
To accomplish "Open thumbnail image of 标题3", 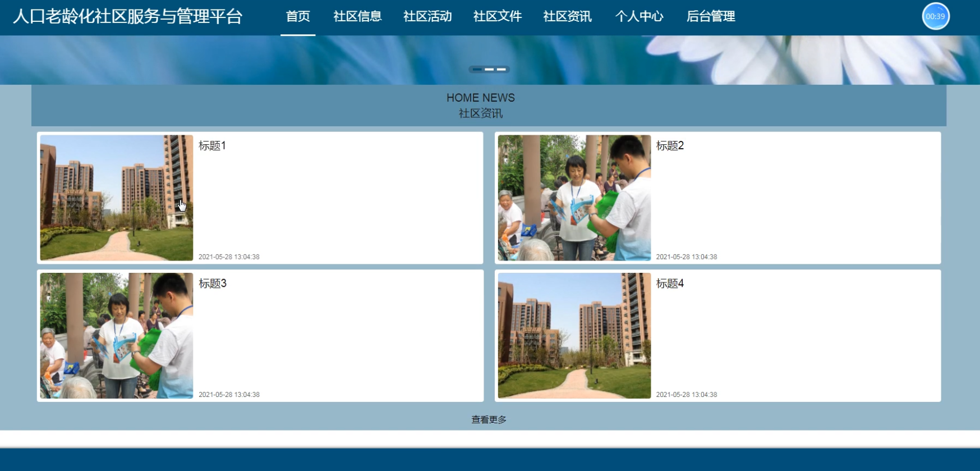I will coord(117,336).
